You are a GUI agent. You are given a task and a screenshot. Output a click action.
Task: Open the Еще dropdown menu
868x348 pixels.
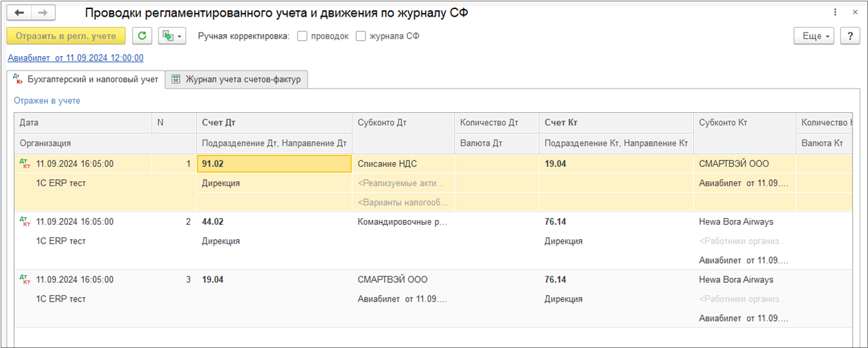[x=814, y=36]
